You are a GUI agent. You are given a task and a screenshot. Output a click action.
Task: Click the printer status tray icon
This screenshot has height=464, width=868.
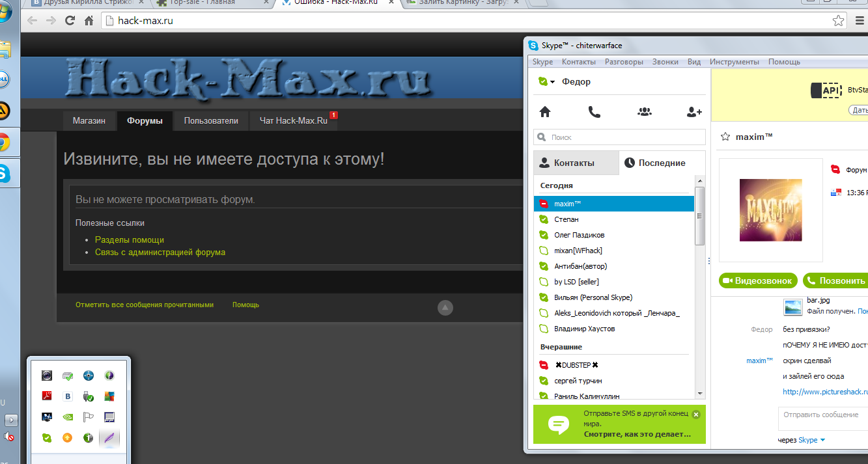pyautogui.click(x=68, y=375)
